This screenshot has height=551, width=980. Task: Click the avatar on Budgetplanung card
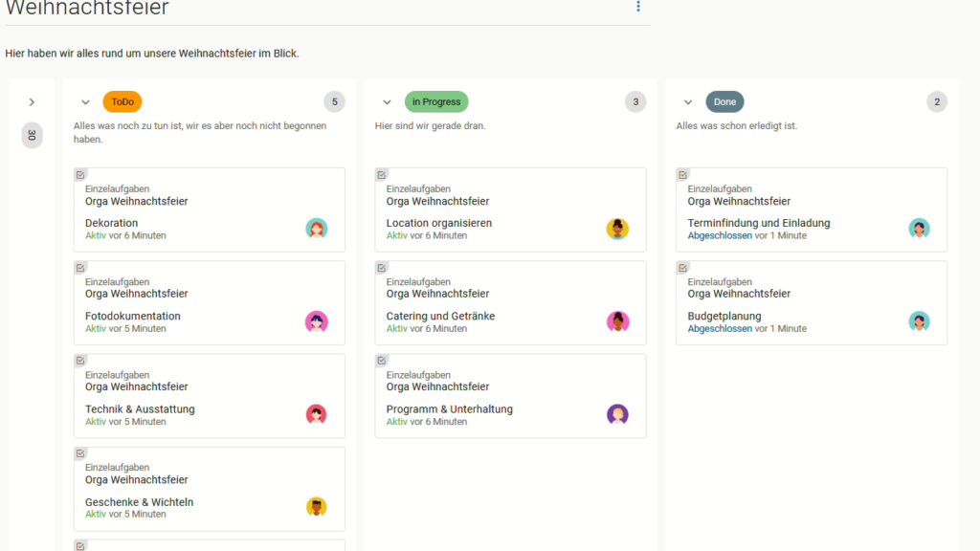[919, 321]
